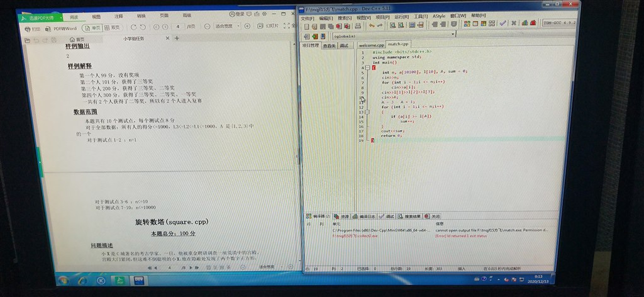Click the 登录 login button in PDF reader
This screenshot has width=644, height=297.
(236, 14)
